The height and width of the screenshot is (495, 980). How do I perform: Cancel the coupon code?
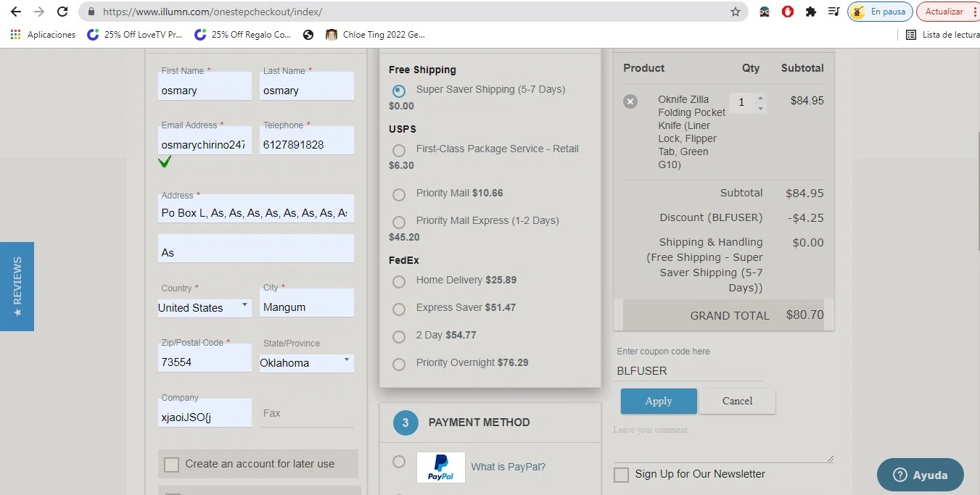(737, 401)
